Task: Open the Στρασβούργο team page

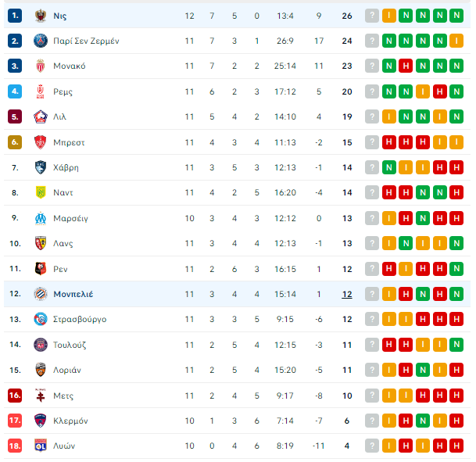Action: point(80,319)
